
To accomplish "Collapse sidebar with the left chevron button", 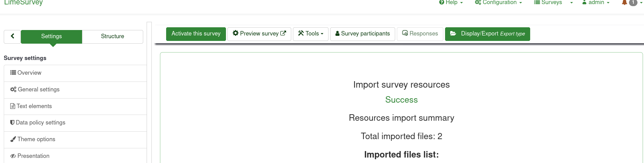I will (x=12, y=36).
